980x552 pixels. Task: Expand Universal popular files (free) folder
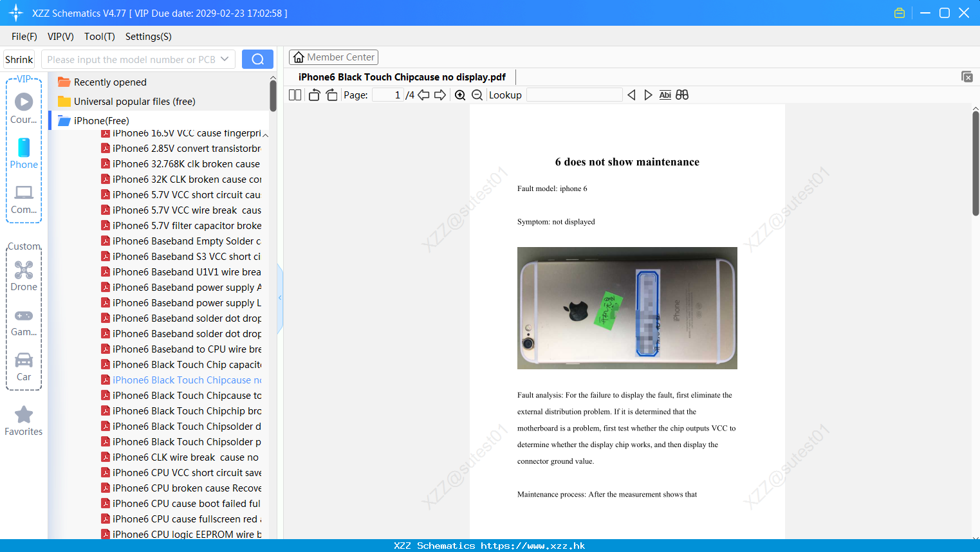(x=126, y=102)
